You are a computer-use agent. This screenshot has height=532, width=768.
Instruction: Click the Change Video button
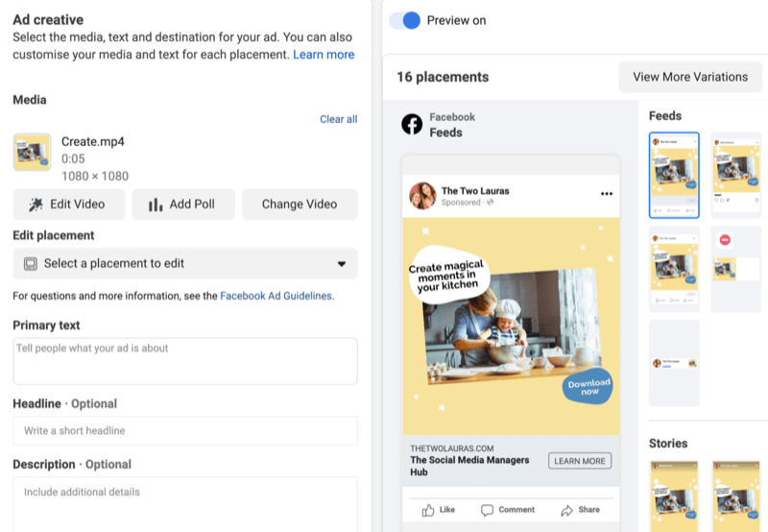coord(300,205)
